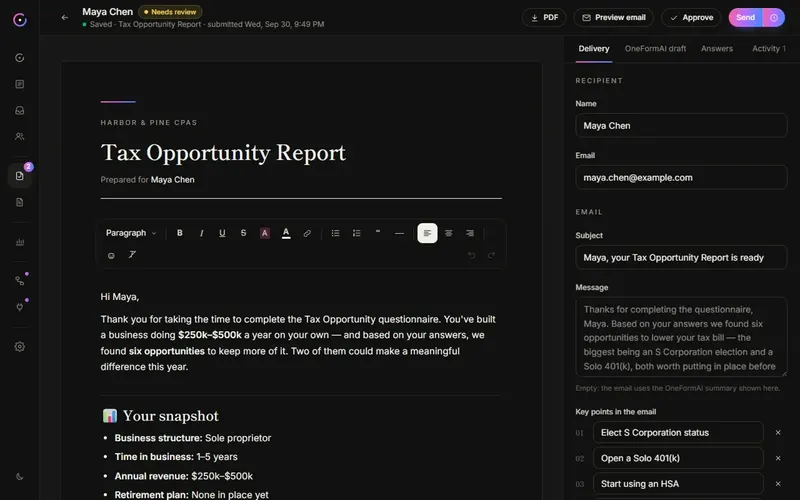Insert a blockquote
800x500 pixels.
(x=378, y=233)
